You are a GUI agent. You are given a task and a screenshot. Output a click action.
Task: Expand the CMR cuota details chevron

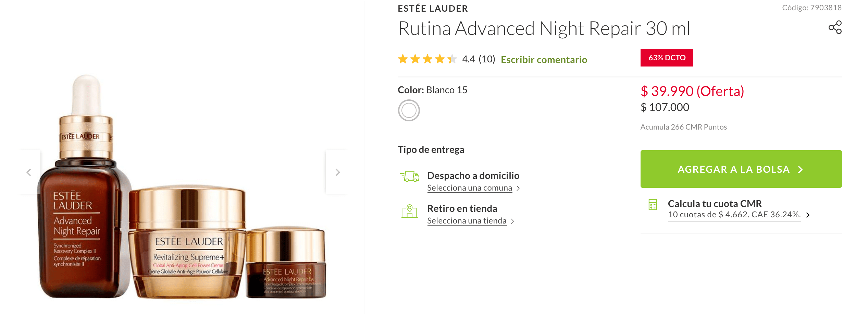point(808,215)
